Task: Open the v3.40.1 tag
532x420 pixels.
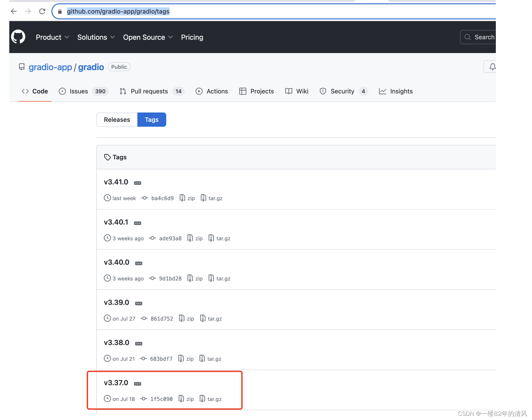Action: pos(116,222)
